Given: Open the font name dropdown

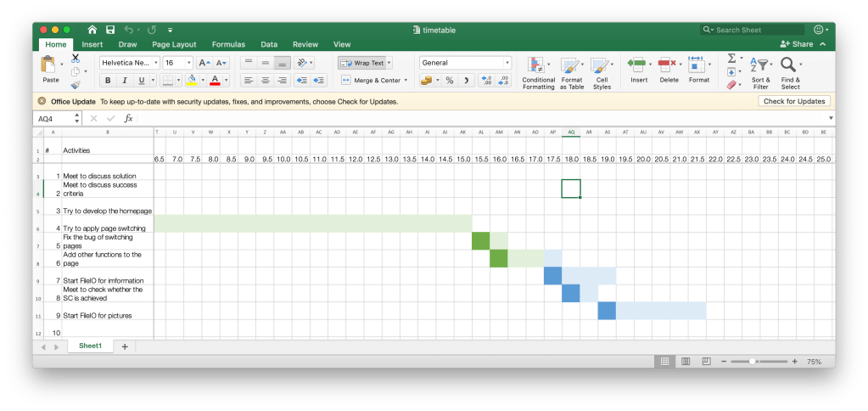Looking at the screenshot, I should [x=129, y=63].
